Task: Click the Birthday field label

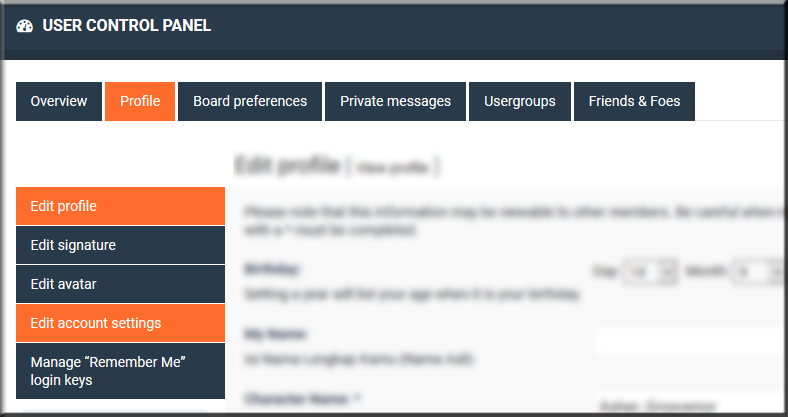Action: pos(271,269)
